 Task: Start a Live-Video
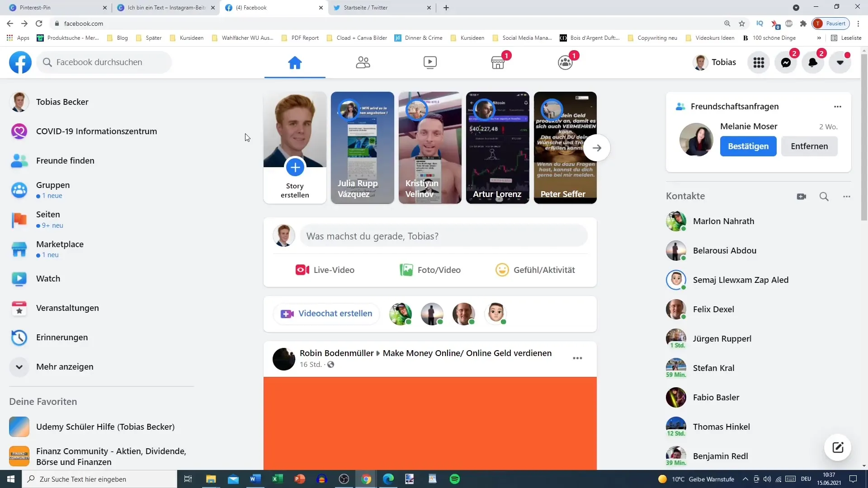tap(325, 270)
